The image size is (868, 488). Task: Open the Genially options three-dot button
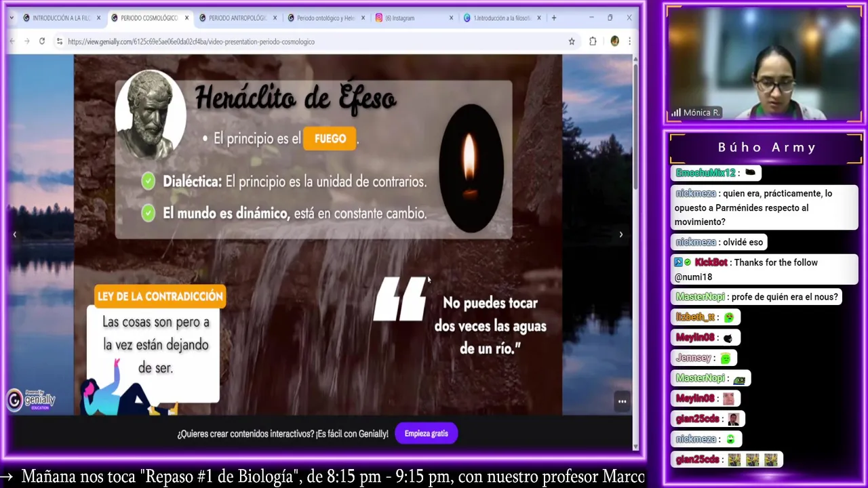pos(622,401)
